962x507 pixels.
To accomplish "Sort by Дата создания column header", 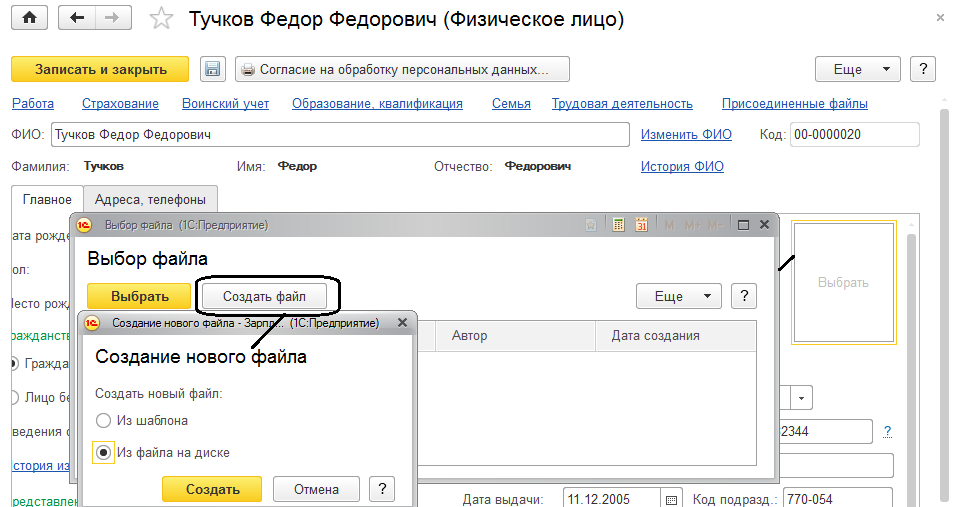I will click(675, 336).
